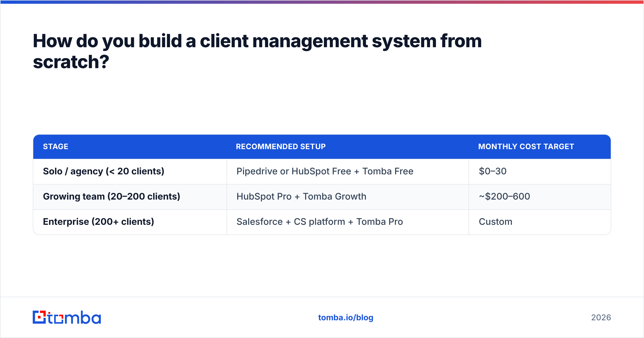Viewport: 644px width, 338px height.
Task: Click the slide title about client management
Action: (257, 51)
